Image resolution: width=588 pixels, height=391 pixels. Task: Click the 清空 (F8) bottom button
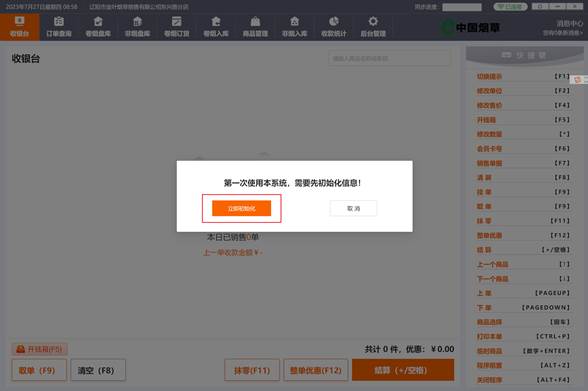(98, 370)
